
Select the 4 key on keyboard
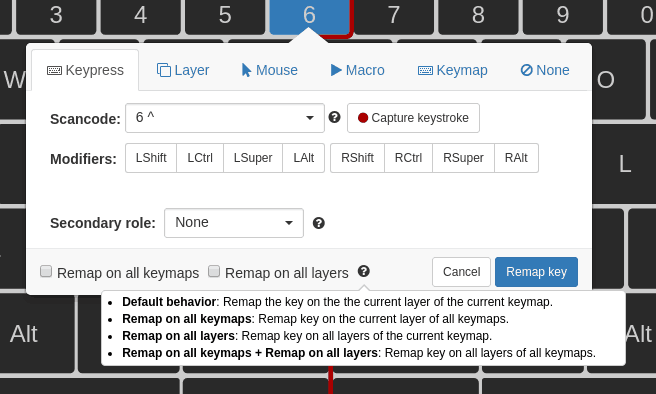[141, 16]
